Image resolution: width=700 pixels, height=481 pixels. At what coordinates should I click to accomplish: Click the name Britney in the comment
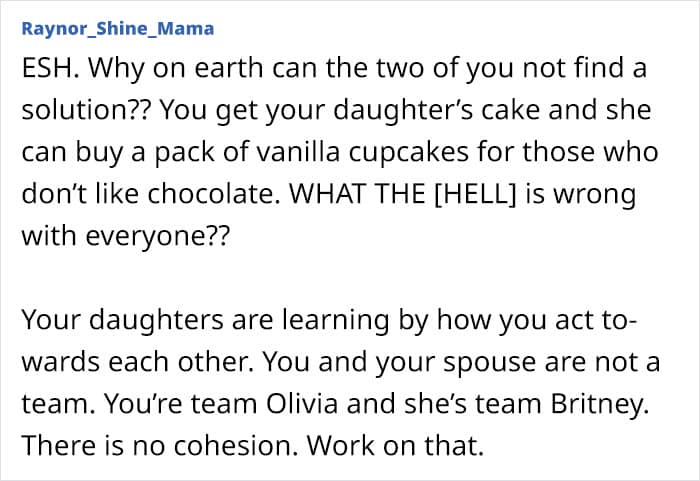(600, 404)
